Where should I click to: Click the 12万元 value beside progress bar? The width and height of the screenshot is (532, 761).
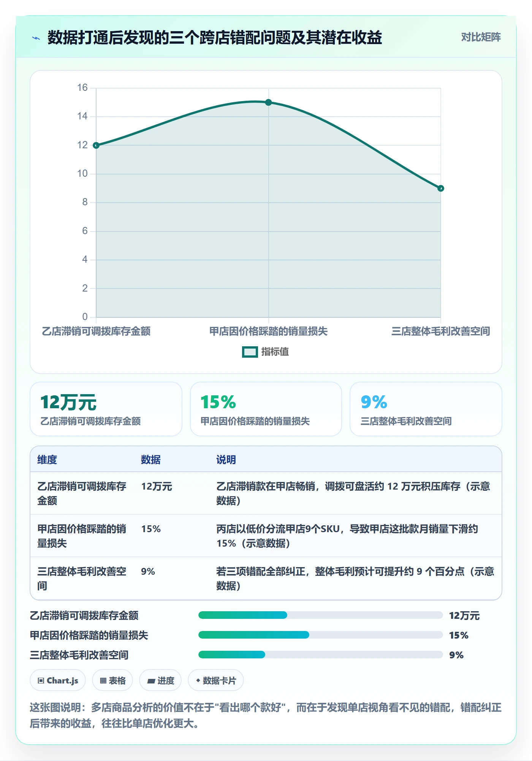[464, 615]
